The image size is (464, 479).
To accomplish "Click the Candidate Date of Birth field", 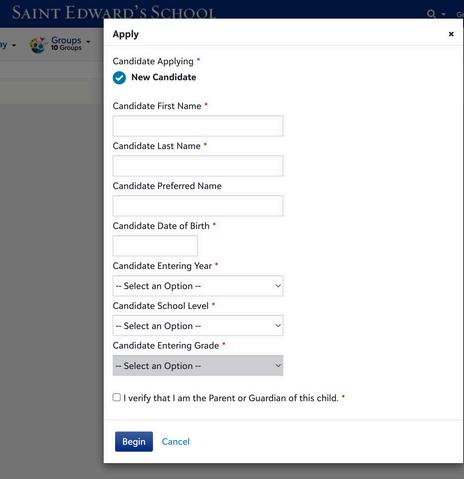I will (x=155, y=246).
